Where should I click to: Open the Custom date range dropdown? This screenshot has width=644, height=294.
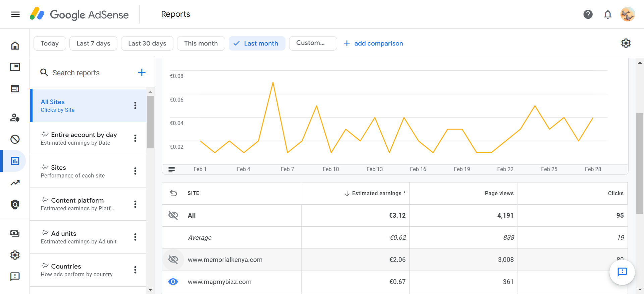click(313, 43)
